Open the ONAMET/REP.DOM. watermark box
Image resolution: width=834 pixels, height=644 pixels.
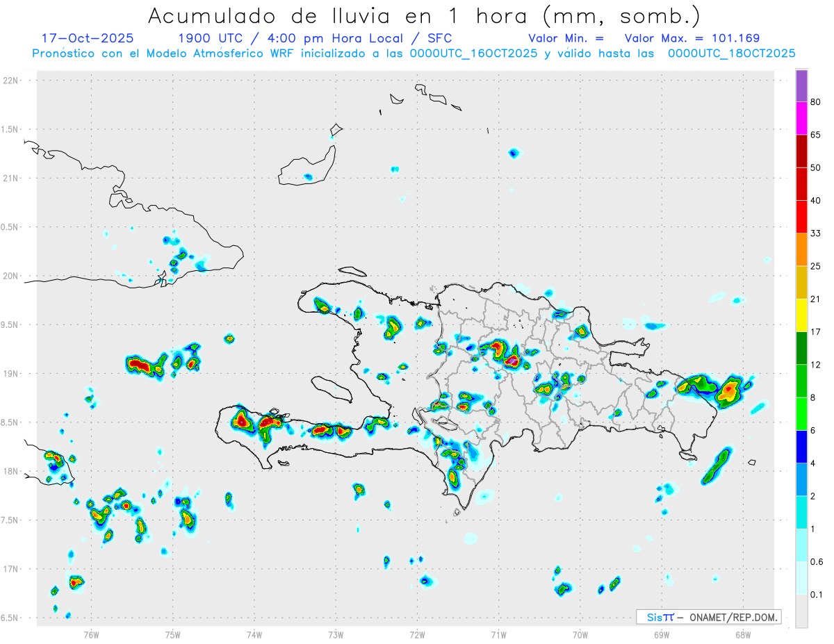[708, 617]
